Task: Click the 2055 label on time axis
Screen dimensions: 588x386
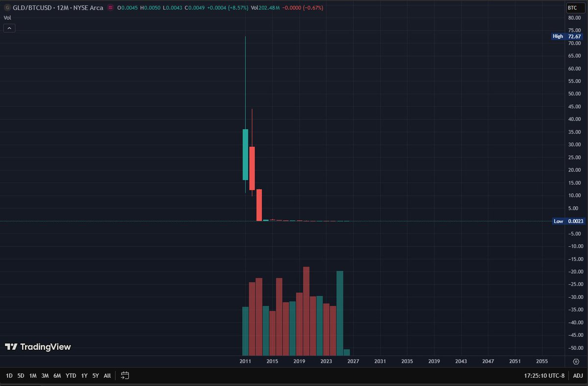Action: click(542, 361)
